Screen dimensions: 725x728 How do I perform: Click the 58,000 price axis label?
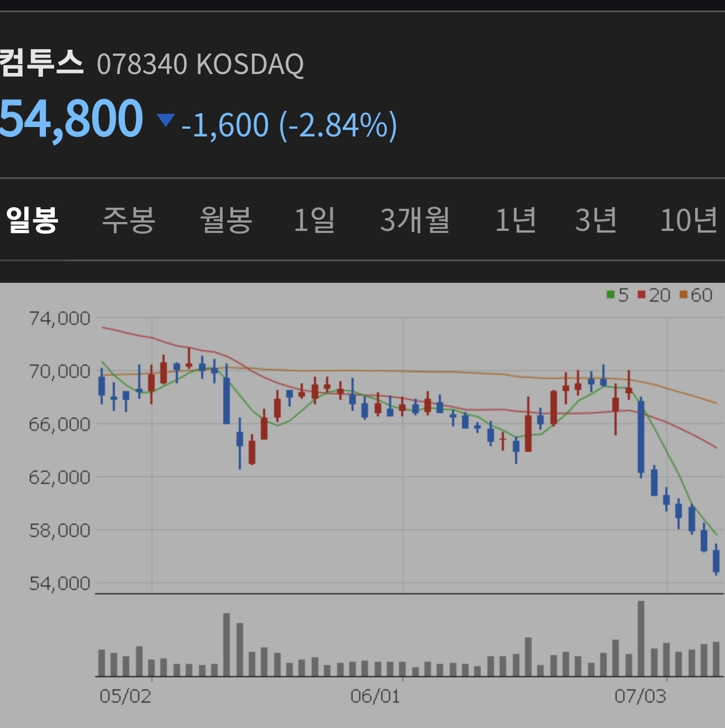[x=59, y=530]
